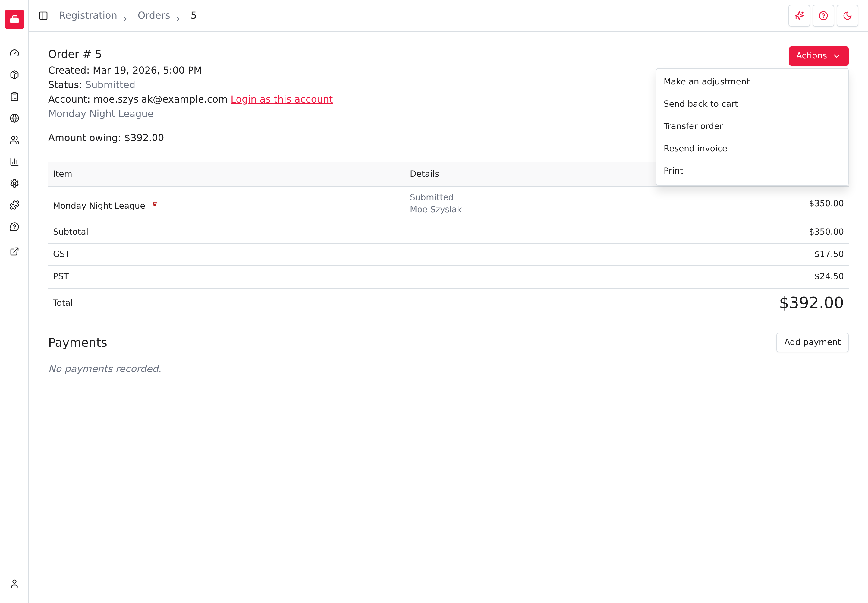Click the No payments recorded message

[105, 369]
